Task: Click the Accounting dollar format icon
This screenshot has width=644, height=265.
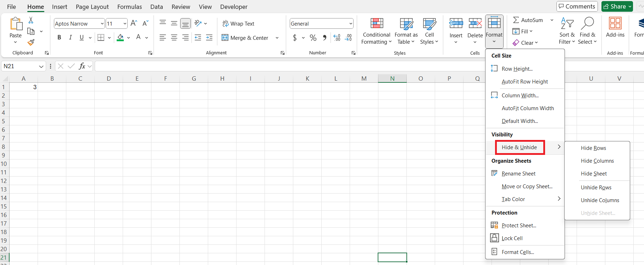Action: (295, 37)
